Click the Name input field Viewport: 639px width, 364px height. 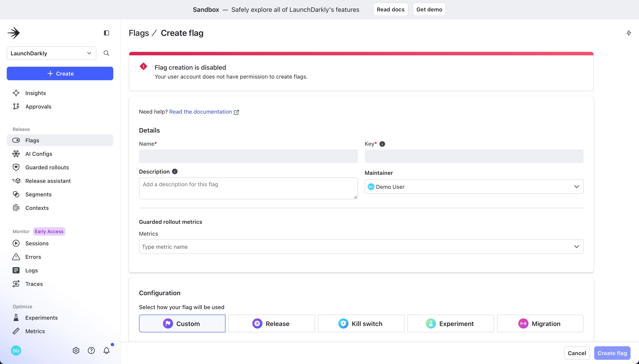click(x=248, y=156)
